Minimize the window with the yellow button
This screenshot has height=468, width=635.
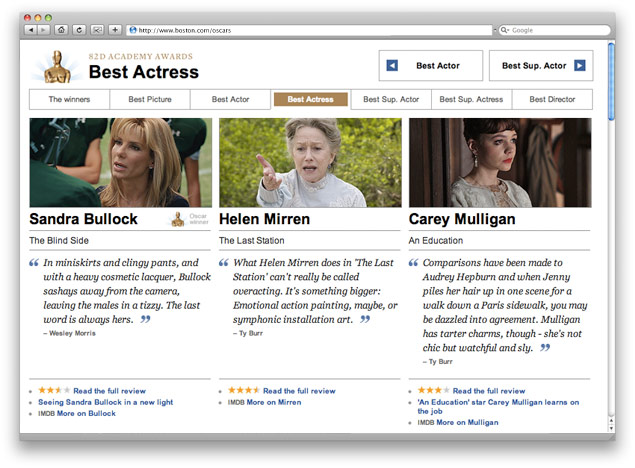tap(38, 17)
